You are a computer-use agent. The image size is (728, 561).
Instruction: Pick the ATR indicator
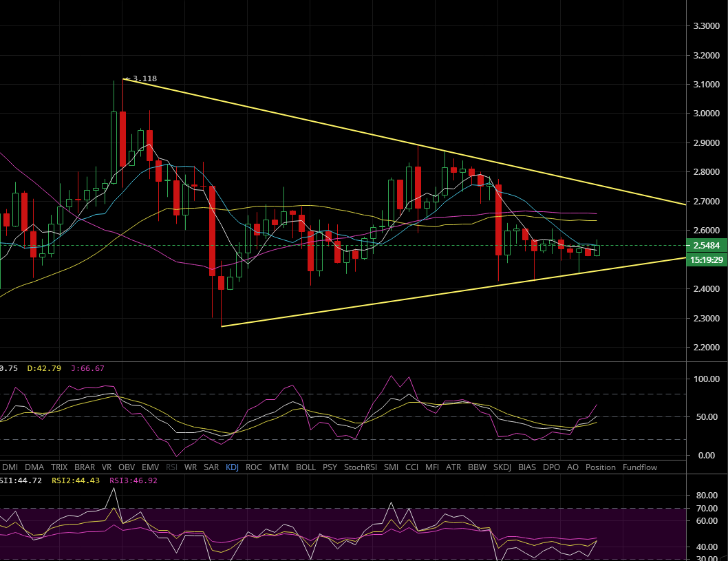tap(453, 467)
